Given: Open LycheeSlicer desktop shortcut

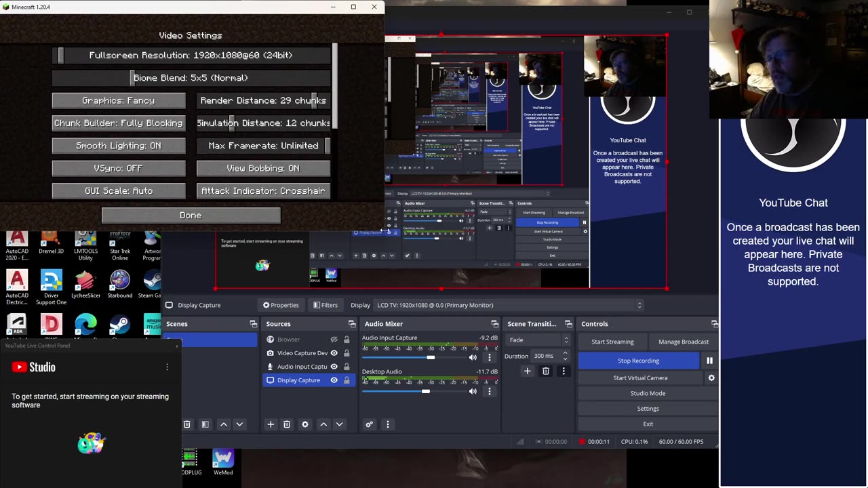Looking at the screenshot, I should tap(85, 285).
